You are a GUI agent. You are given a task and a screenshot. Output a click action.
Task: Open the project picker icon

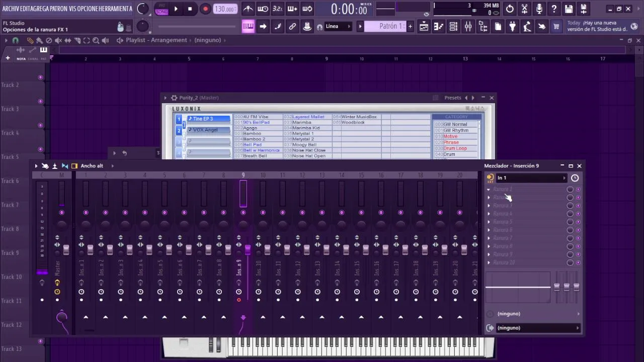coord(498,27)
